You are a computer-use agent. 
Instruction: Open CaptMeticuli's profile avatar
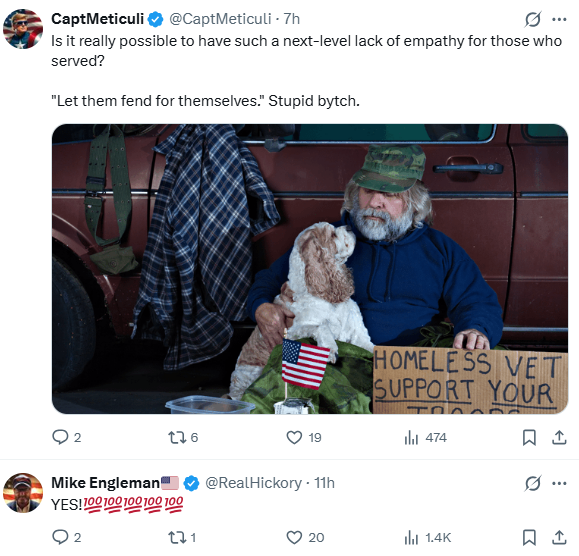(23, 29)
